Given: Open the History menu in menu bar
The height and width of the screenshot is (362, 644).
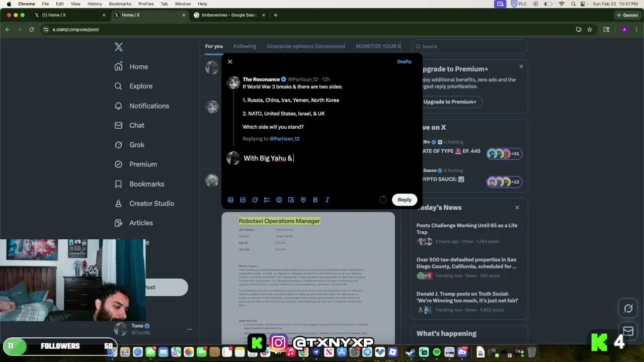Looking at the screenshot, I should (95, 4).
